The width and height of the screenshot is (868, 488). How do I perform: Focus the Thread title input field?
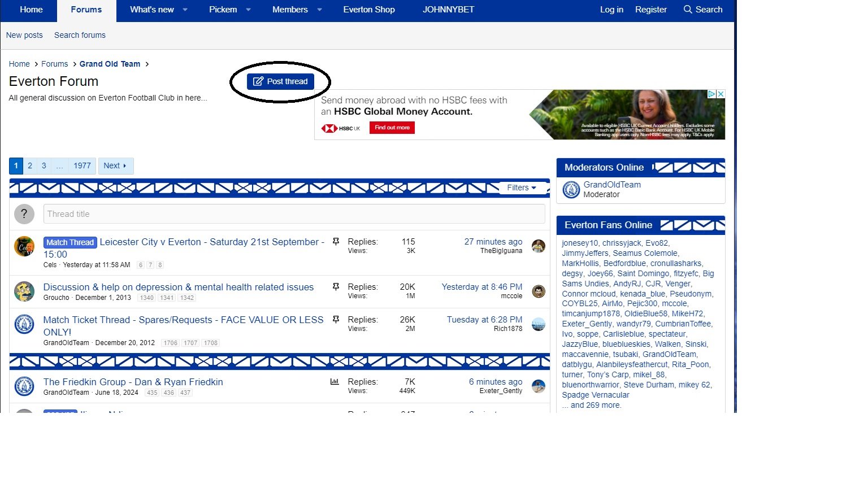point(294,214)
